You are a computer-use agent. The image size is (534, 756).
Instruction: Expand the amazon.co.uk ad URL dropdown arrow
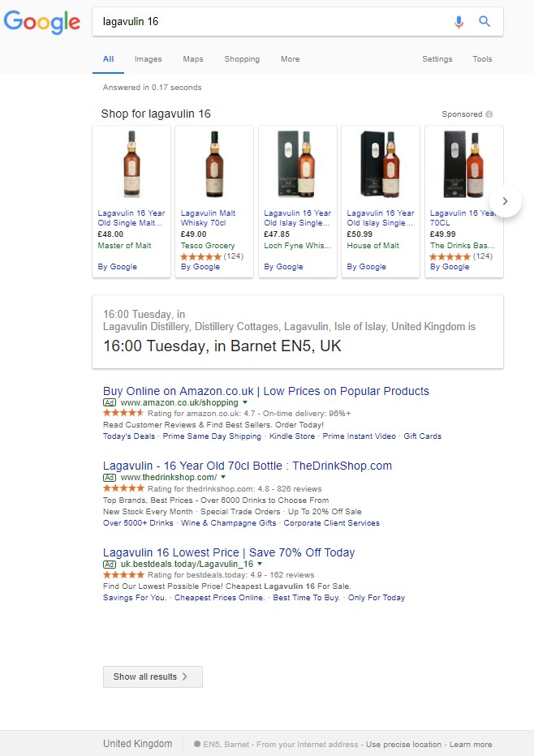pos(245,402)
